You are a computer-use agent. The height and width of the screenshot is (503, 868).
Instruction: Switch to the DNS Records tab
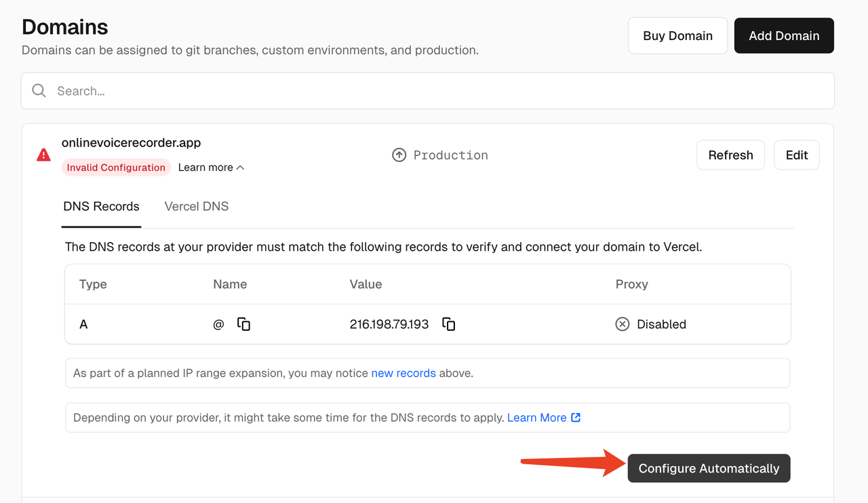click(101, 207)
